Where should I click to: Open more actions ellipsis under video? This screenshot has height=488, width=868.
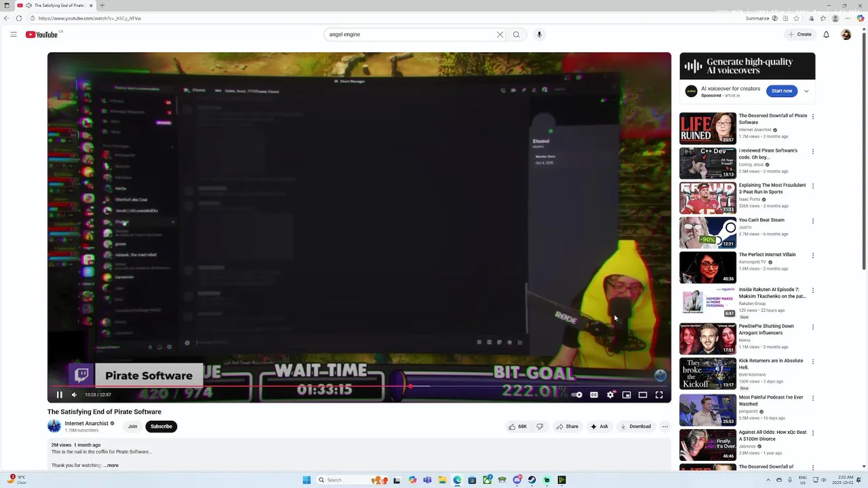665,426
